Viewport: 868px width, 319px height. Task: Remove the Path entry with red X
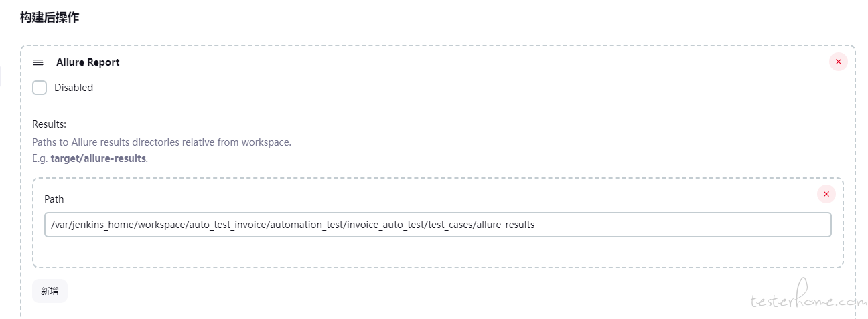click(x=826, y=194)
